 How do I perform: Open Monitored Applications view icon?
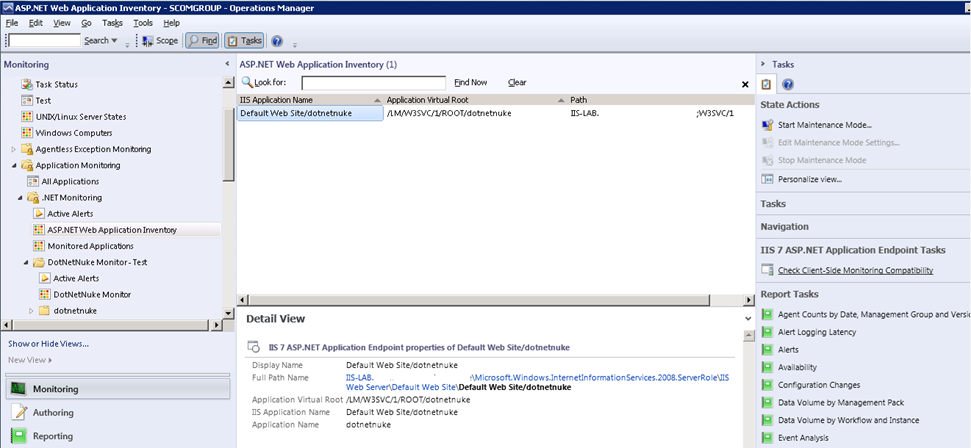pos(39,246)
